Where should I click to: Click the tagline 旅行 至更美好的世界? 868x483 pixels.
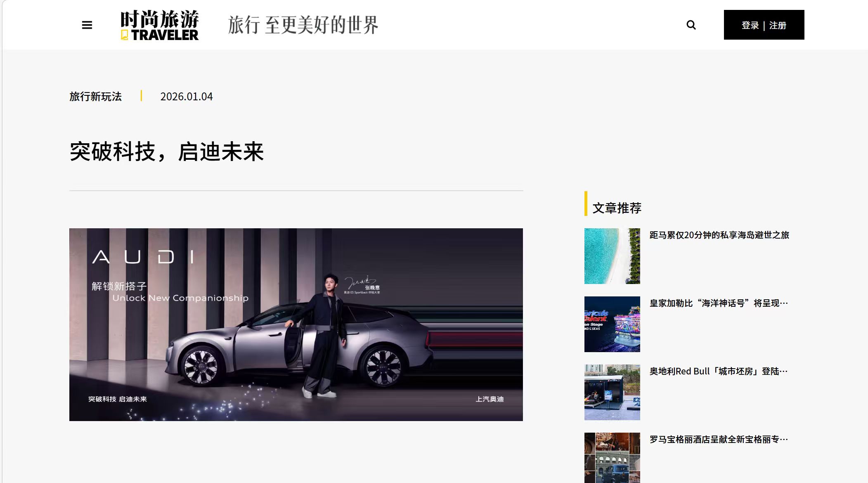point(303,25)
